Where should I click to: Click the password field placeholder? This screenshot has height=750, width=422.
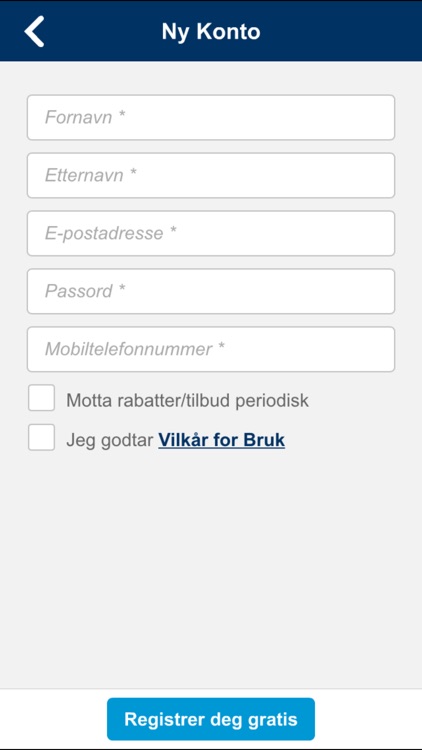click(85, 291)
